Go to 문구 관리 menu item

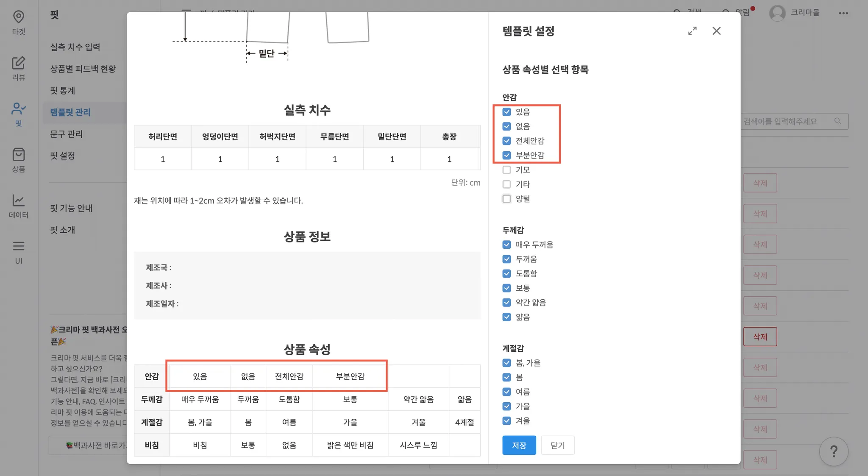coord(67,134)
